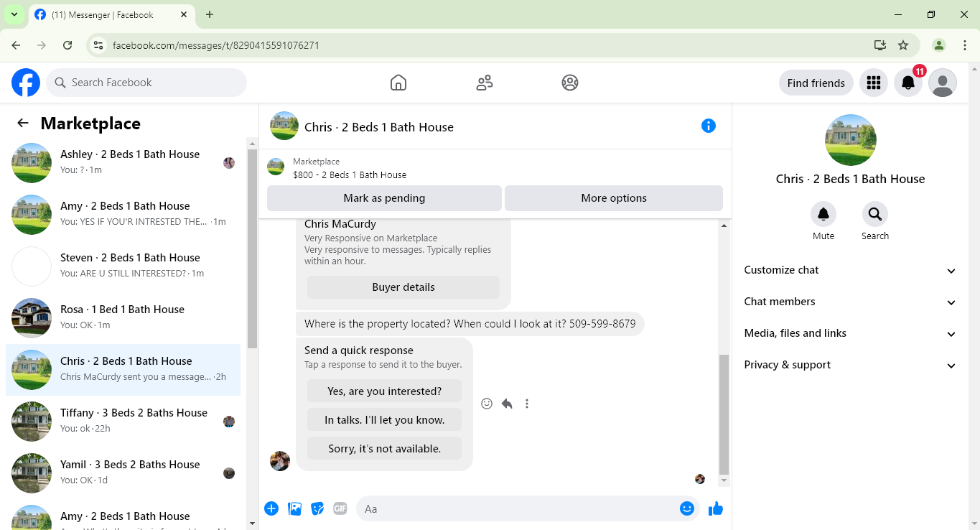This screenshot has height=530, width=980.
Task: Open Tiffany 3 Beds 2 Baths House chat
Action: (123, 422)
